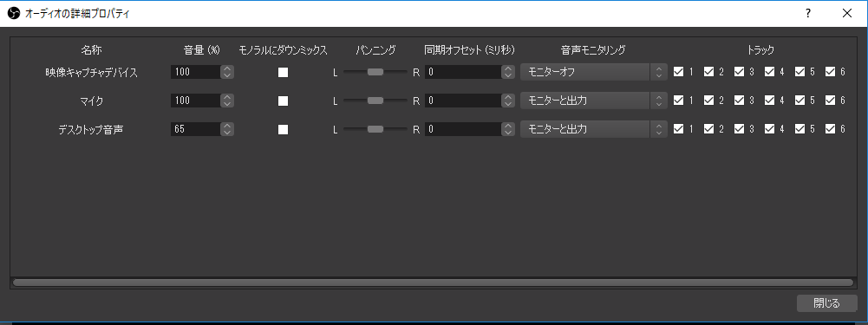
Task: Click the panning slider for デスクトップ音声
Action: (x=375, y=129)
